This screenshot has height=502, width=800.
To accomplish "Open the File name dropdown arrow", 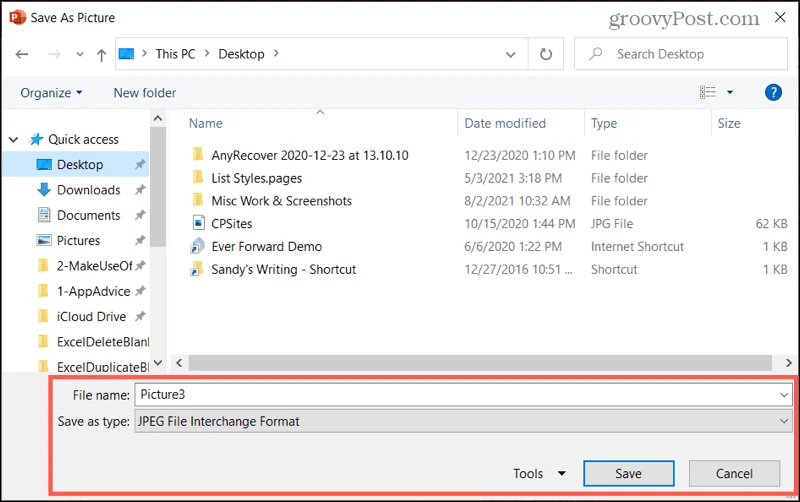I will tap(784, 395).
